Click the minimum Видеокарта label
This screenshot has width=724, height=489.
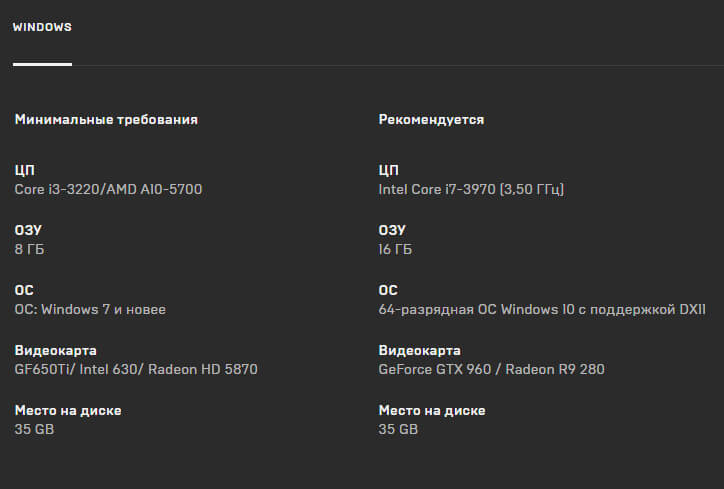56,350
